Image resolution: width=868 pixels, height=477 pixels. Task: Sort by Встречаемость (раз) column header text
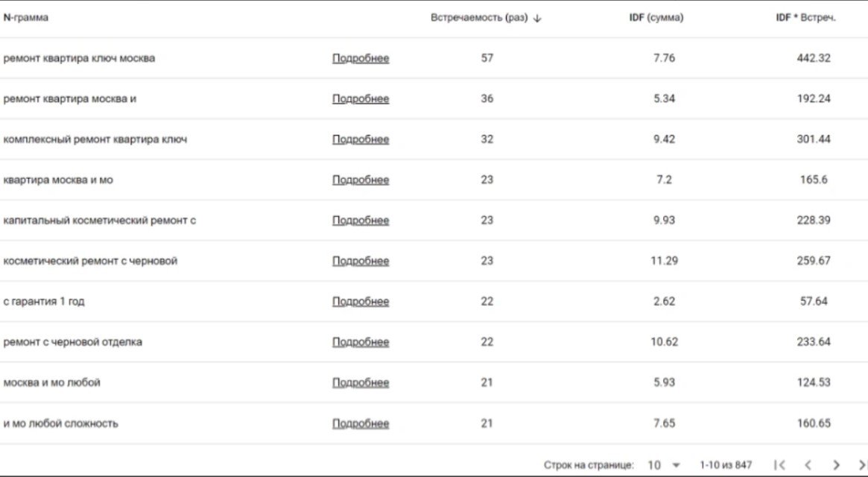(478, 18)
